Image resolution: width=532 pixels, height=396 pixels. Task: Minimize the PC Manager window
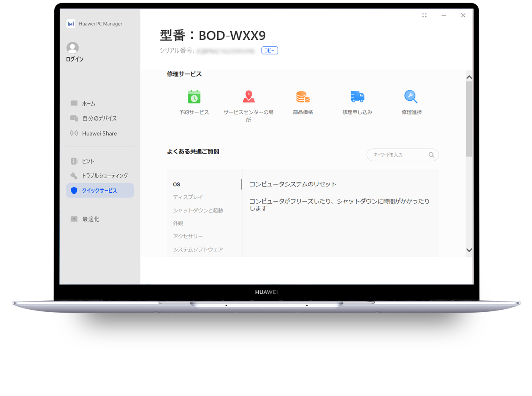tap(444, 15)
